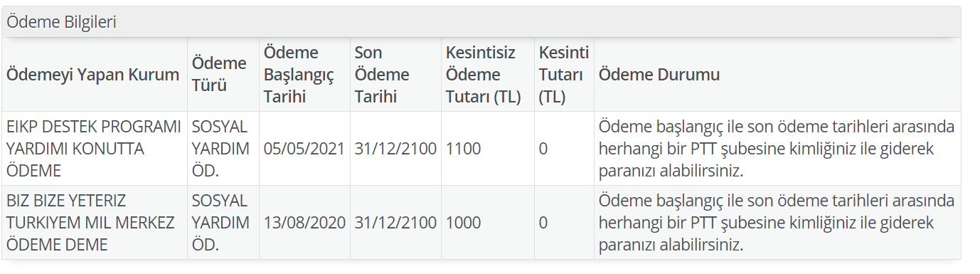
Task: Select the Ödeme Başlangıç Tarihi column header
Action: [x=299, y=75]
